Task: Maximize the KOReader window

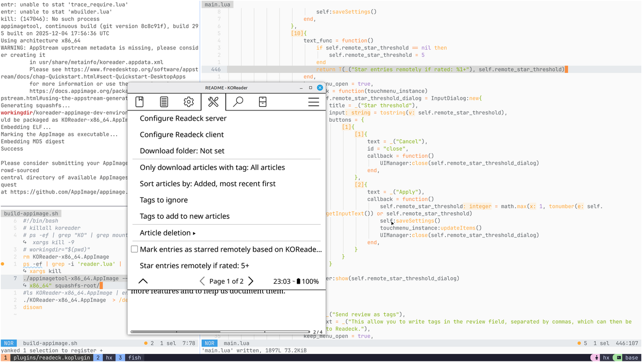Action: tap(310, 87)
